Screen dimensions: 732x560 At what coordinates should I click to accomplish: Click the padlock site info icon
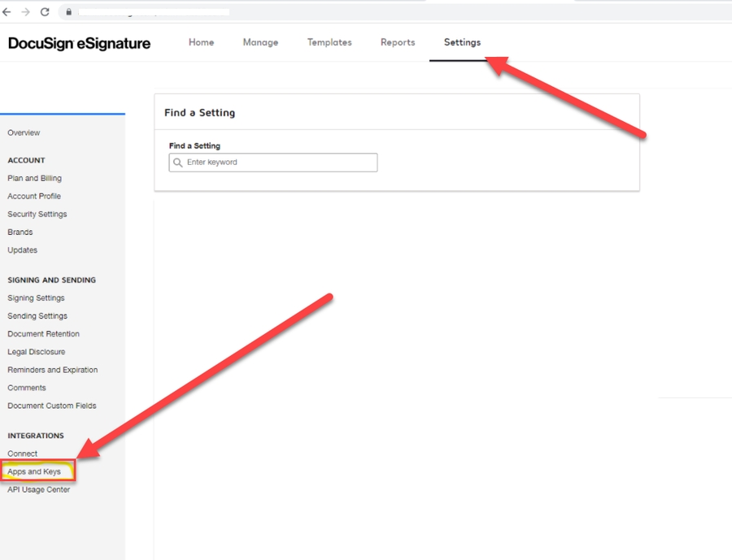click(x=68, y=12)
